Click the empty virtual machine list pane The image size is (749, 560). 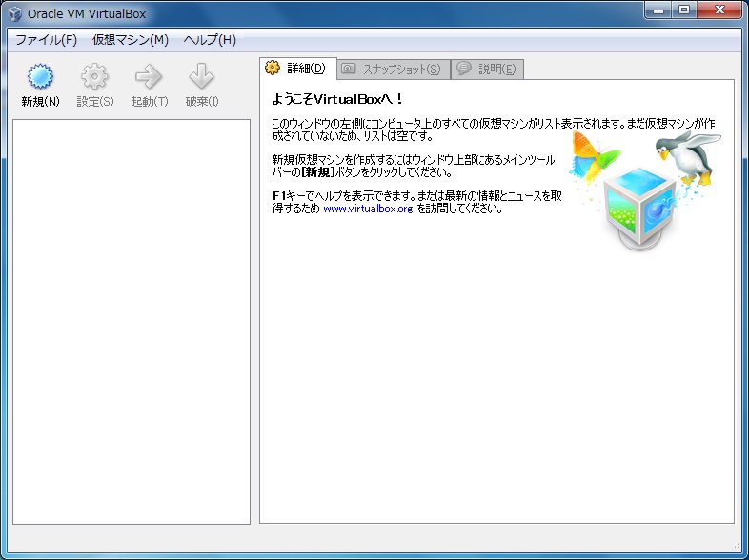pyautogui.click(x=132, y=322)
